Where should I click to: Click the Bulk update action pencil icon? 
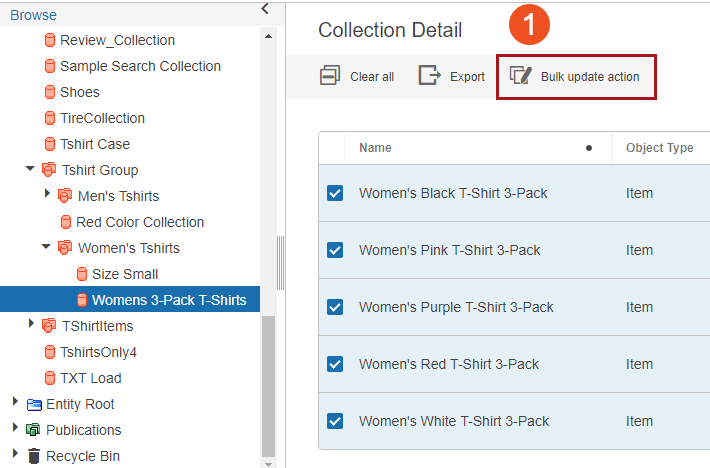click(x=520, y=76)
